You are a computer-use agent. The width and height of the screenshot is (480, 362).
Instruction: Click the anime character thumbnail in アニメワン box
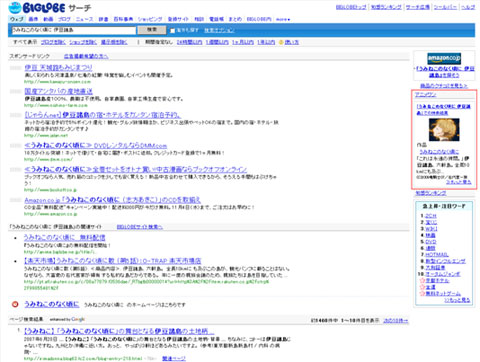pos(444,130)
